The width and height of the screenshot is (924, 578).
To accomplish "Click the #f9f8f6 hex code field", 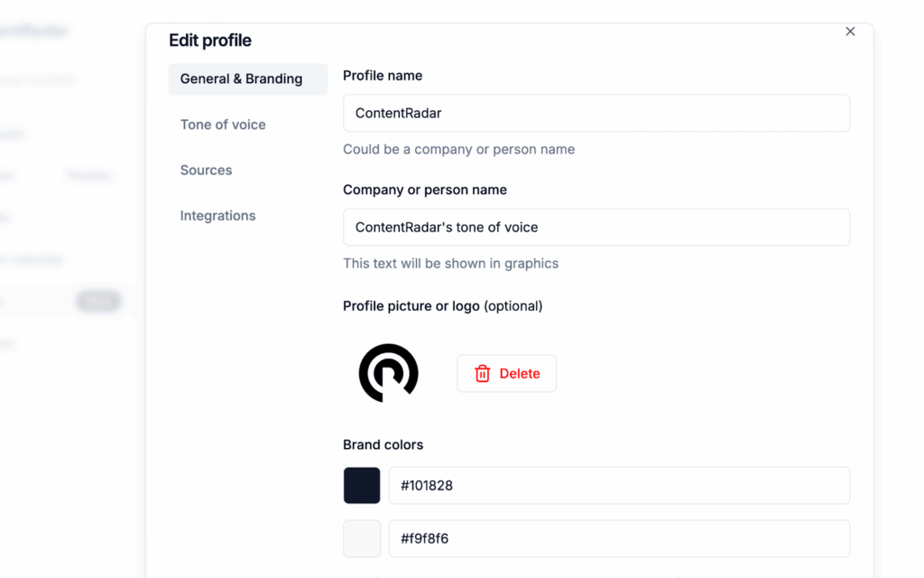I will pyautogui.click(x=618, y=538).
